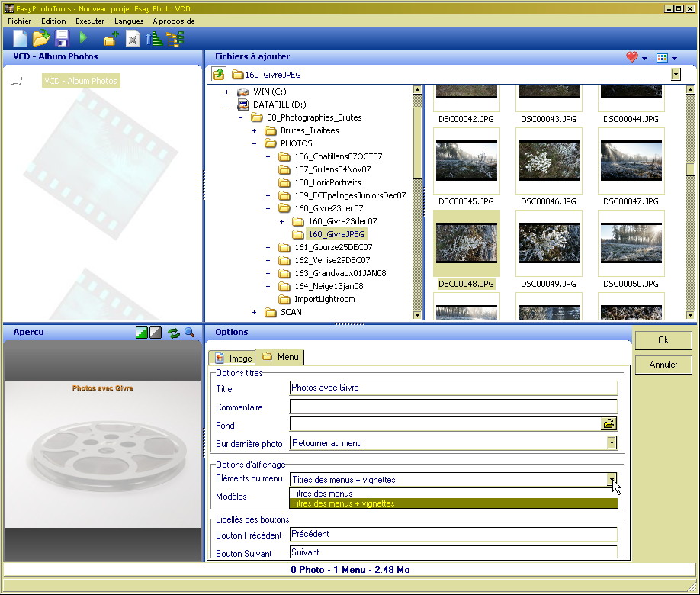Screen dimensions: 700x595
Task: Toggle the grayscale preview mode icon
Action: 156,333
